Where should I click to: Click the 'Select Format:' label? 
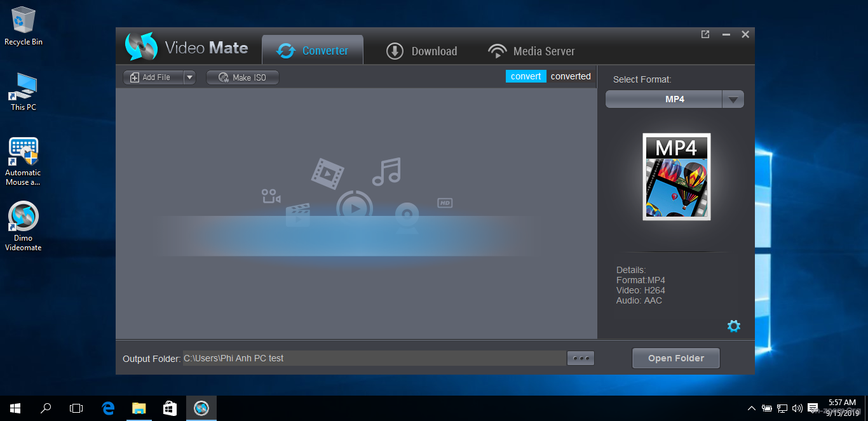tap(642, 79)
